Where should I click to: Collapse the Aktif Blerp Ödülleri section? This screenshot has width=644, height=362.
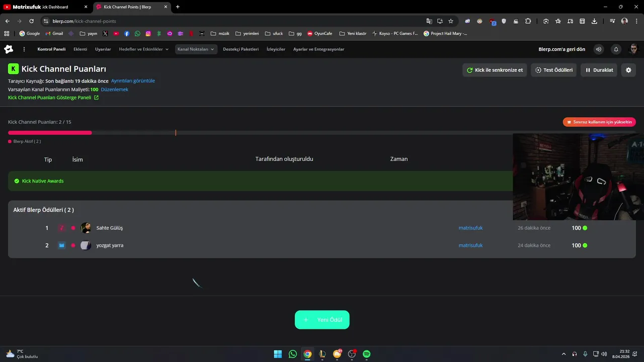tap(44, 210)
